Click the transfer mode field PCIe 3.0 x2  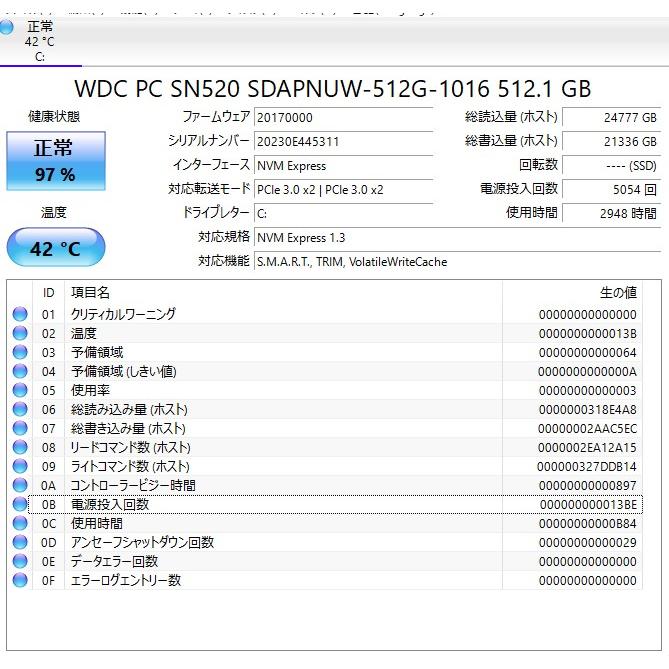343,189
